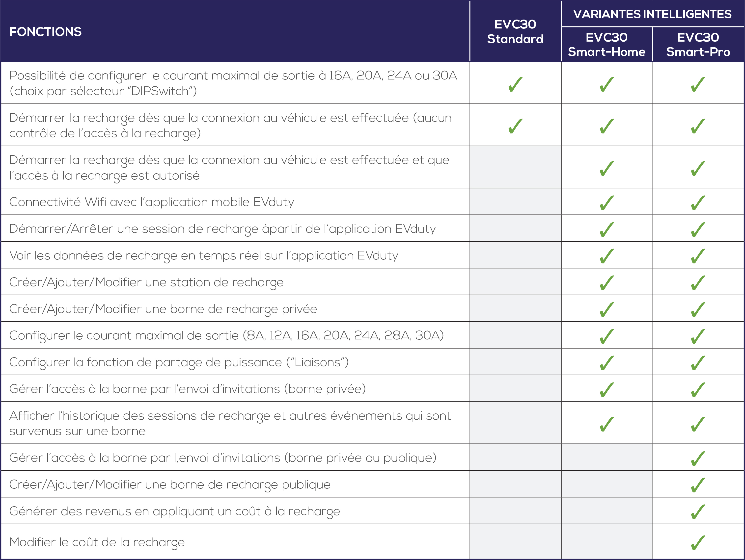Click the 'Connectivité Wifi' function row text
The width and height of the screenshot is (745, 560).
point(152,202)
